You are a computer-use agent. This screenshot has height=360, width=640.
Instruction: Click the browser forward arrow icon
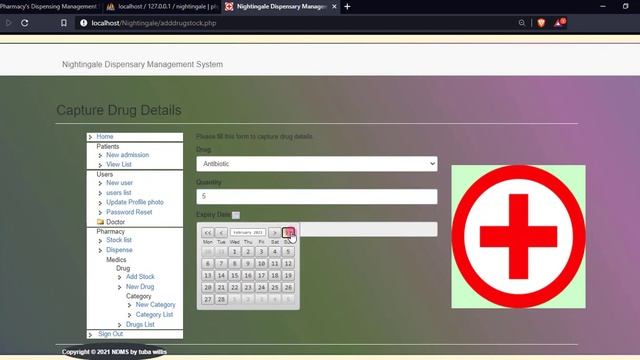coord(8,23)
